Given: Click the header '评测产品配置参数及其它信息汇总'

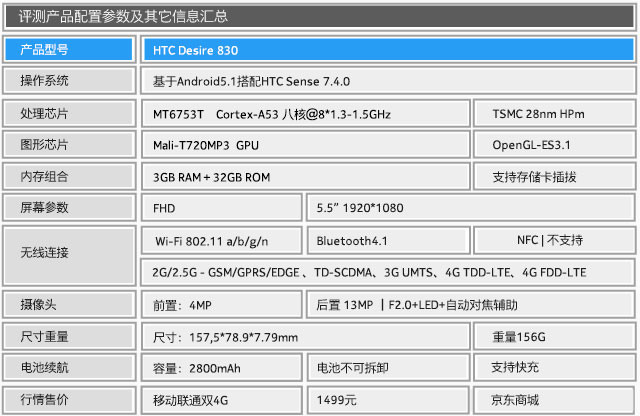Looking at the screenshot, I should pyautogui.click(x=320, y=17).
